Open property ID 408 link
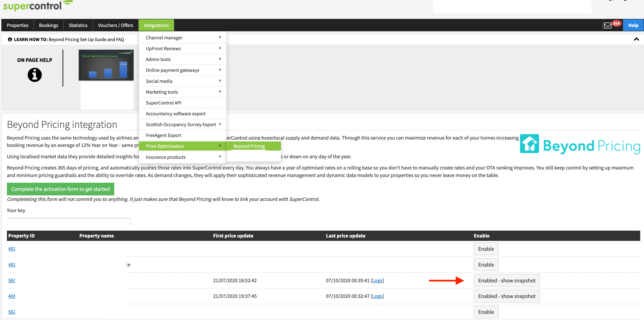Image resolution: width=644 pixels, height=320 pixels. pyautogui.click(x=12, y=296)
